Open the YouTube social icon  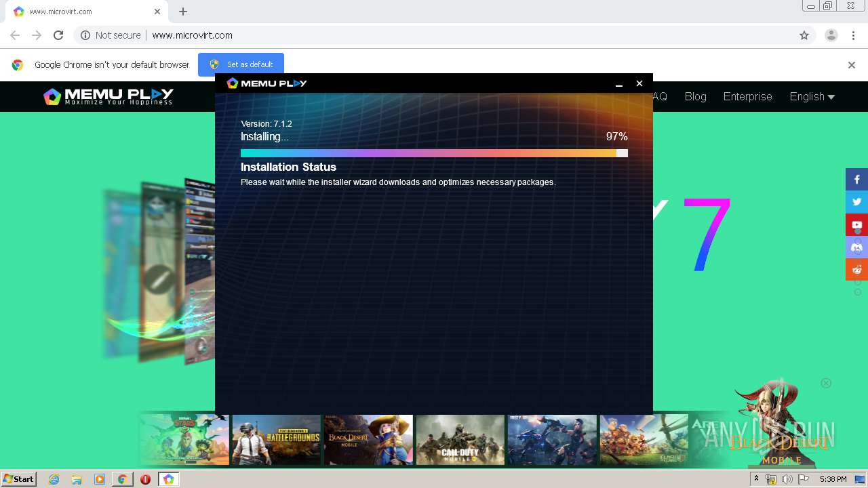[856, 224]
